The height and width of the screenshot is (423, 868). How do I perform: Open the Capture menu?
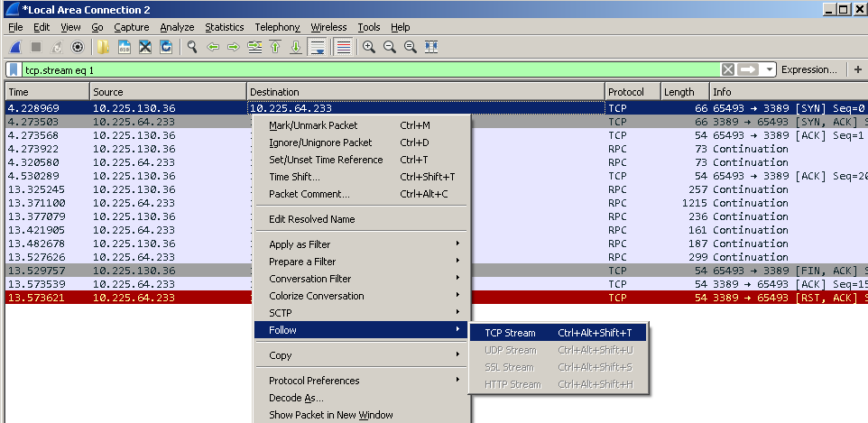[x=132, y=27]
